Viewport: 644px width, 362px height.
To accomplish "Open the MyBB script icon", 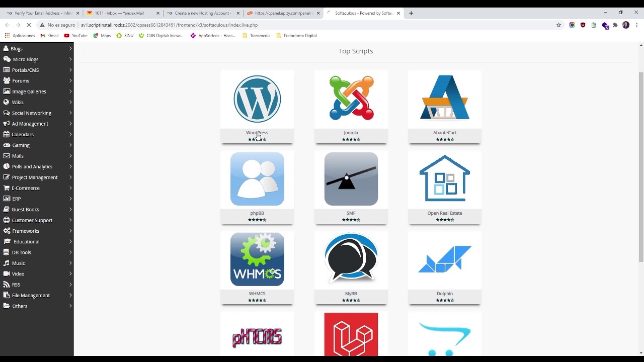I will [351, 258].
